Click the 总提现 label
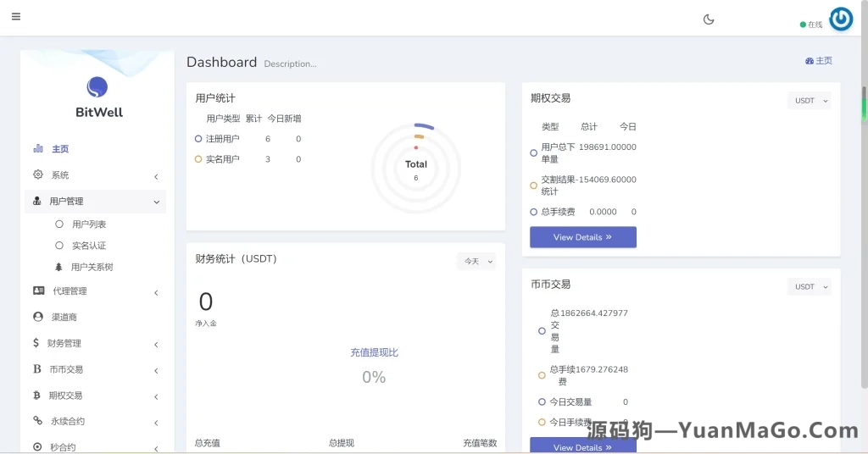This screenshot has height=454, width=868. click(342, 443)
